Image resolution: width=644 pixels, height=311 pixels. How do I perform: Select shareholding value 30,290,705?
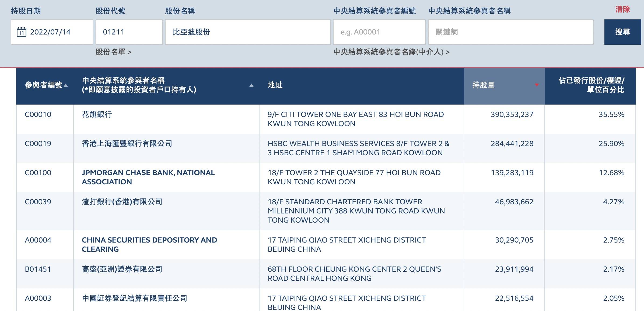[x=514, y=240]
